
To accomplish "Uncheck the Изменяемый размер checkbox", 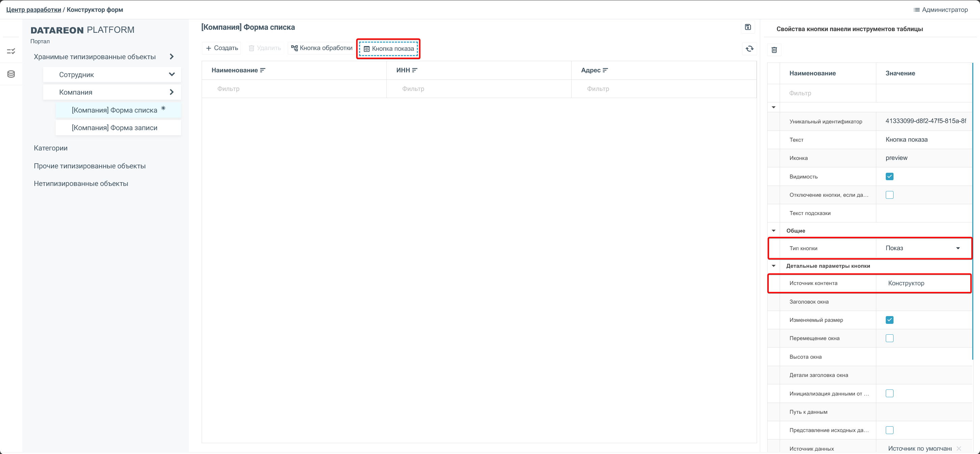I will [x=889, y=320].
